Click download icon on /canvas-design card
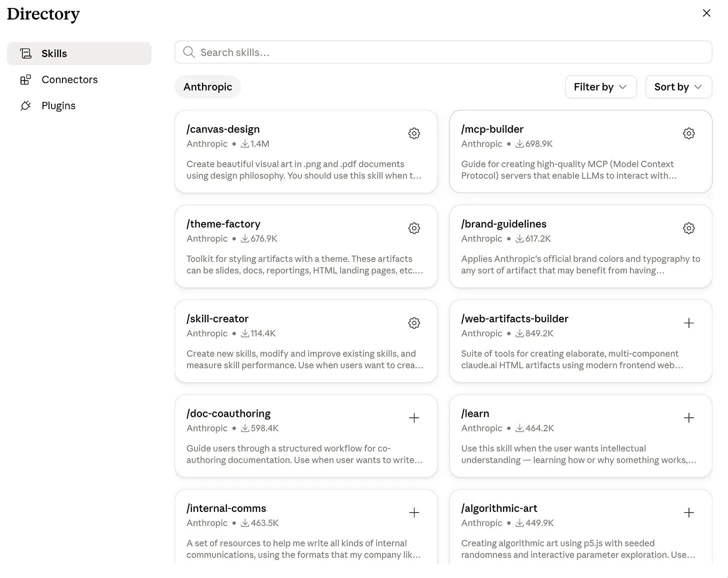This screenshot has width=728, height=578. click(245, 144)
